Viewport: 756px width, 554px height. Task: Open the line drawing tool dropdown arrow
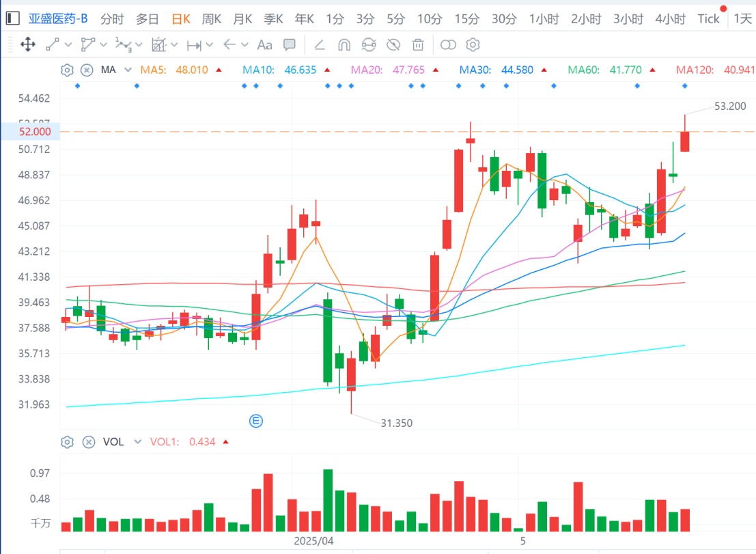68,45
